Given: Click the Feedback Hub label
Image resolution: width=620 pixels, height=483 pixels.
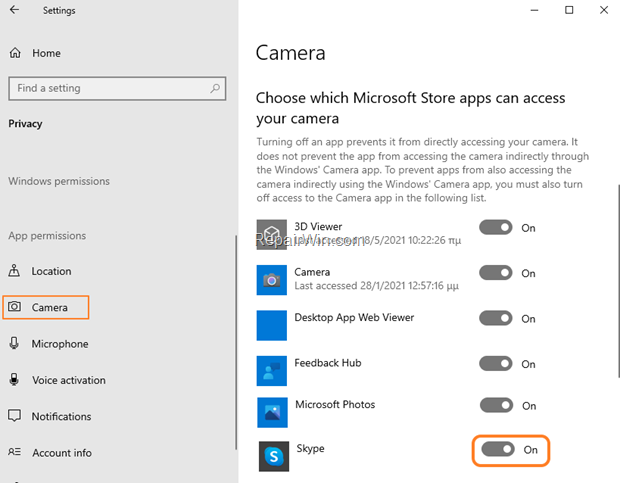Looking at the screenshot, I should point(328,363).
